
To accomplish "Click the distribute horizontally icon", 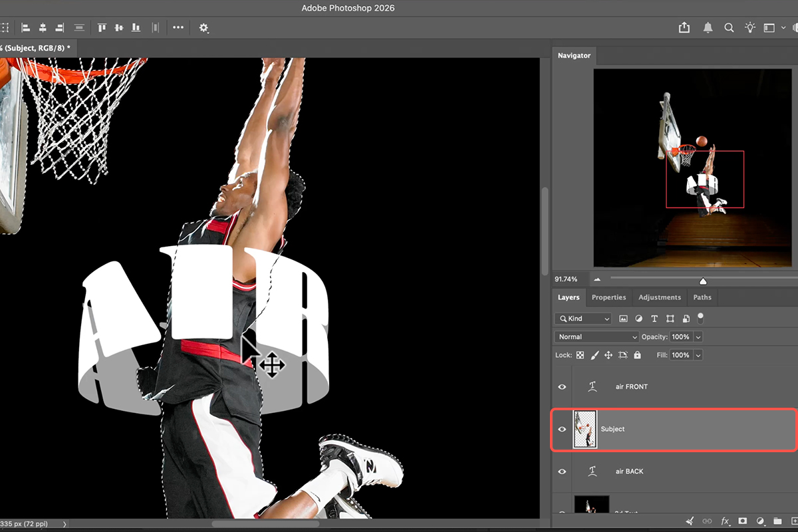I will tap(156, 28).
